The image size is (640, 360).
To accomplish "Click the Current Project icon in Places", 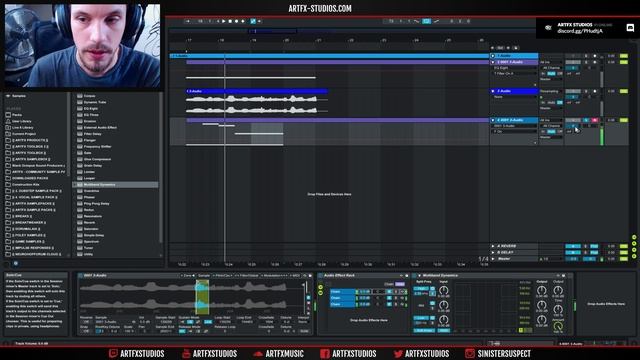I will point(8,134).
